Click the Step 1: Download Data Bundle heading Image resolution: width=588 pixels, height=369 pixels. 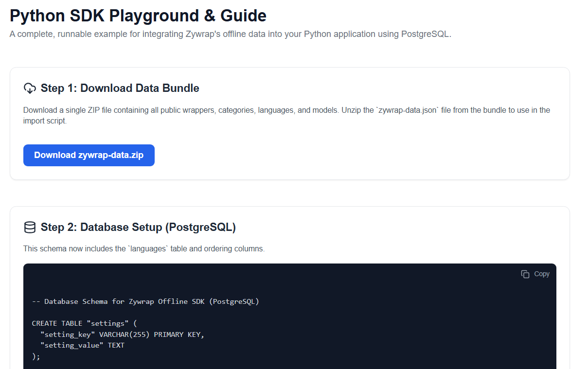(x=120, y=88)
